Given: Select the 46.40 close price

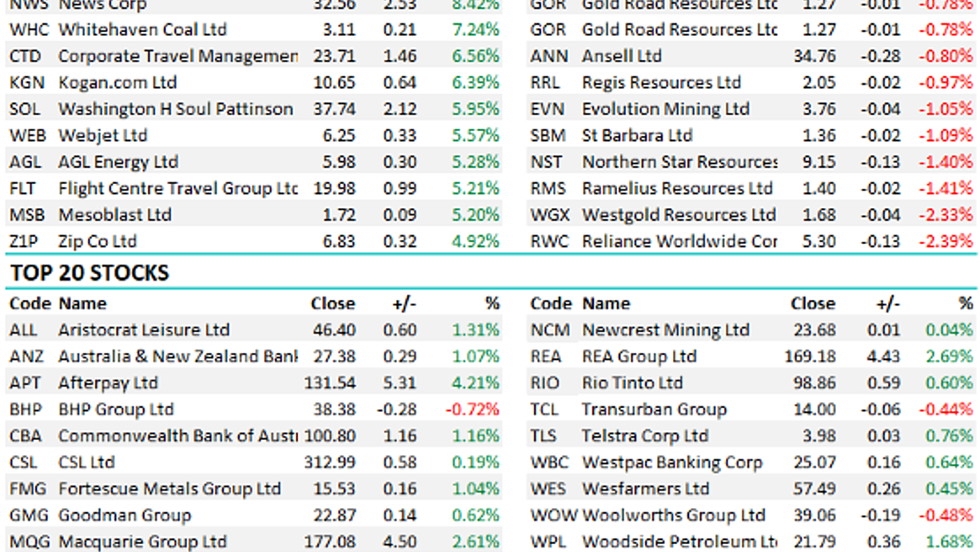Looking at the screenshot, I should (335, 330).
